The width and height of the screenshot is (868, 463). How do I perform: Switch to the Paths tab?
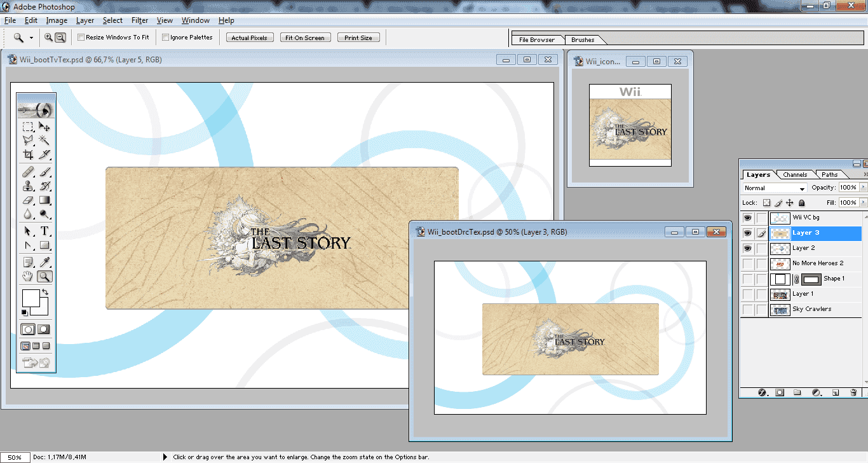coord(830,175)
